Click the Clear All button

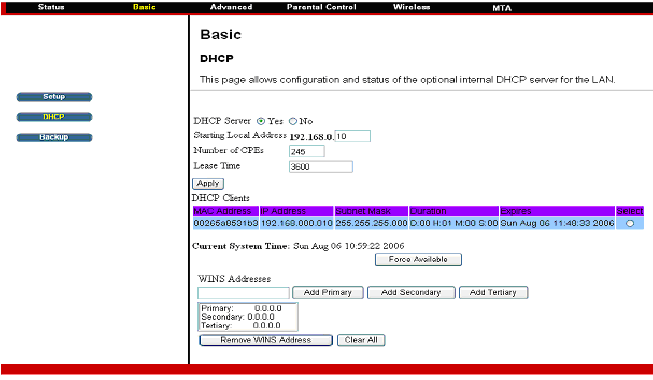point(361,340)
